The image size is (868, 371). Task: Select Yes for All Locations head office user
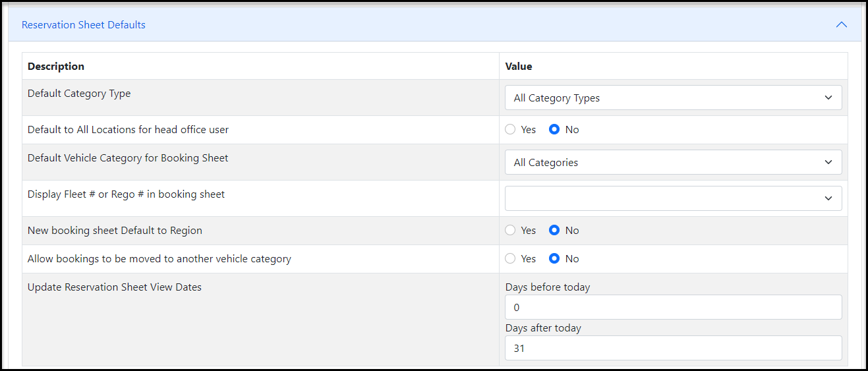pos(510,130)
